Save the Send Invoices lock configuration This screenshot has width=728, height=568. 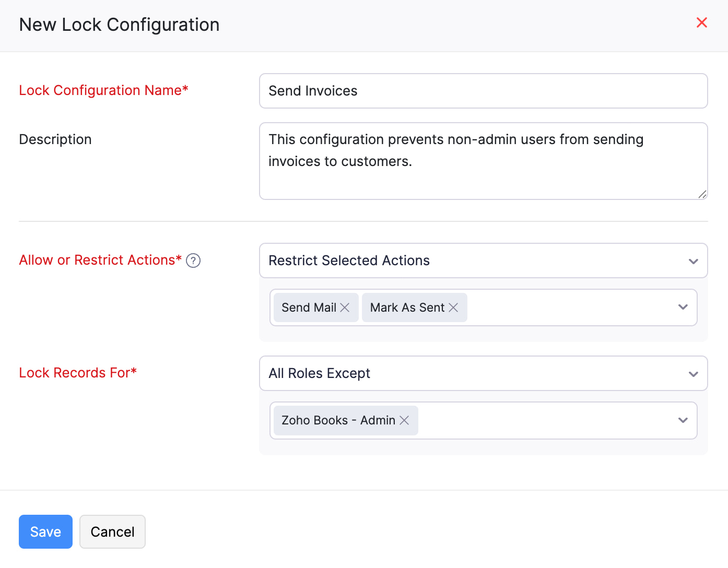click(45, 531)
